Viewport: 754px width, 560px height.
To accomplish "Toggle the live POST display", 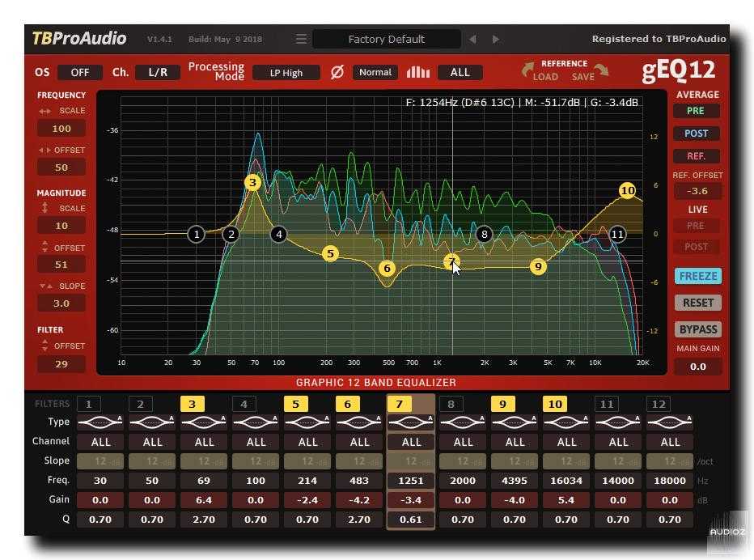I will pyautogui.click(x=697, y=247).
